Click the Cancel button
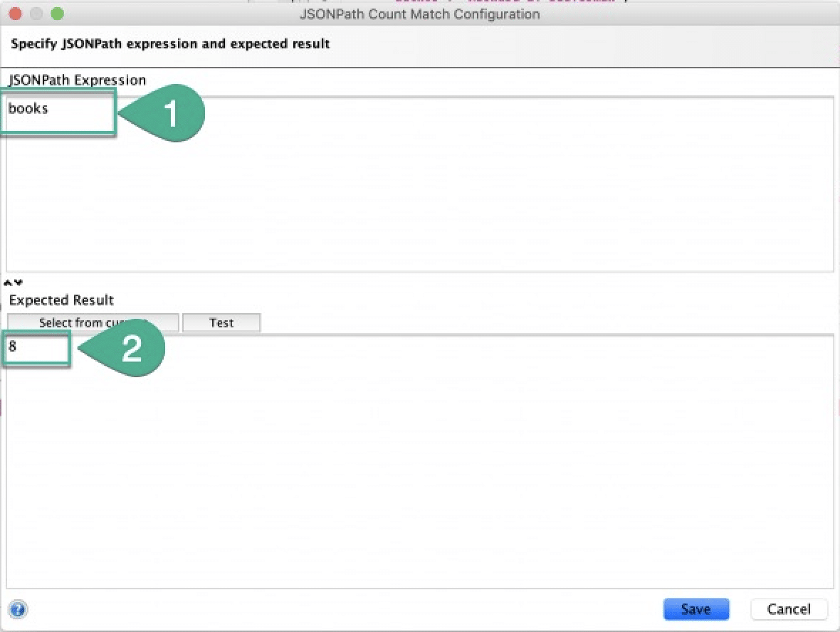This screenshot has height=632, width=840. point(789,609)
